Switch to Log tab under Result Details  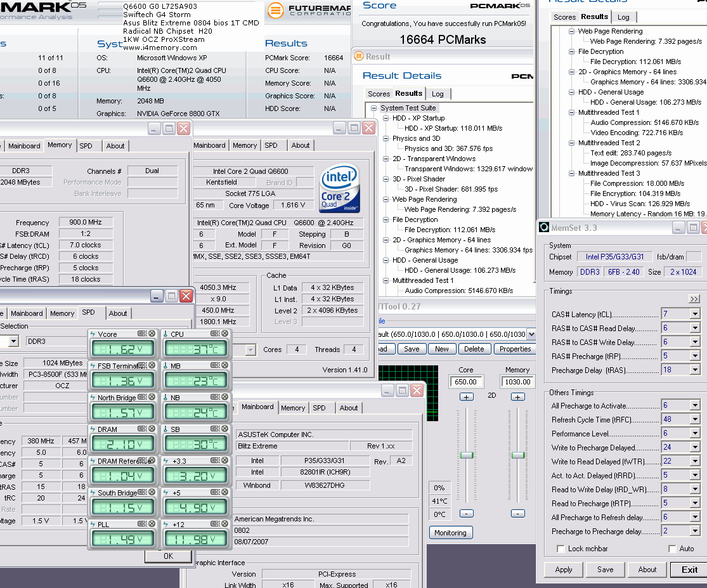438,94
